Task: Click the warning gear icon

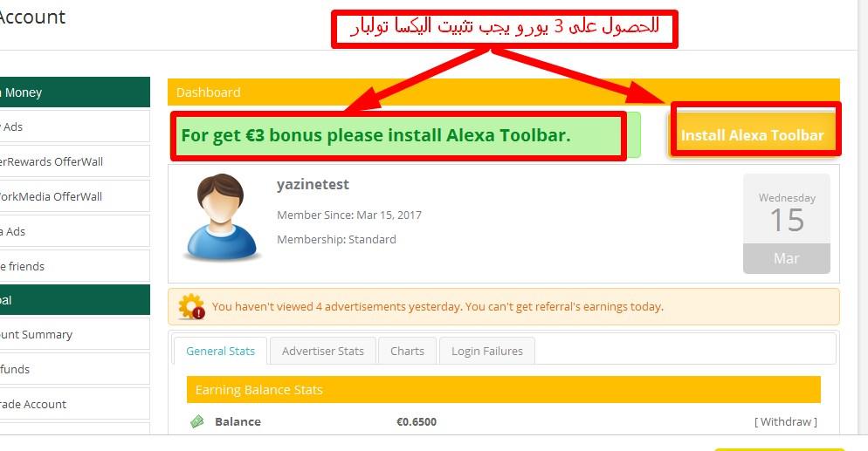Action: coord(191,306)
